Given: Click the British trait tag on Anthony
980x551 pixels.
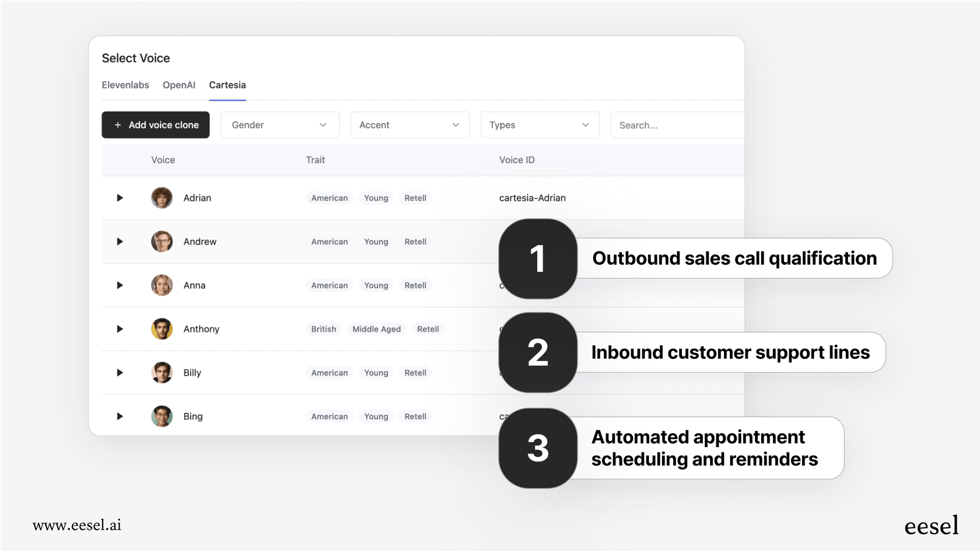Looking at the screenshot, I should tap(324, 329).
